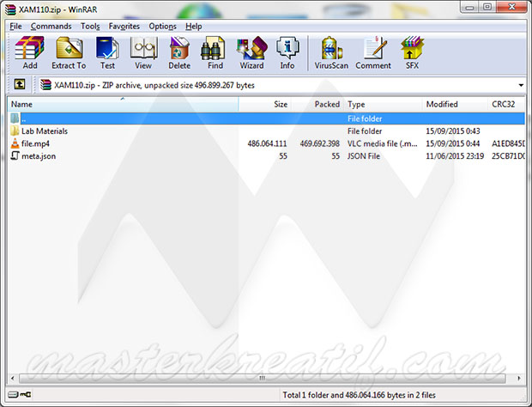
Task: Click the meta.json file icon
Action: 15,155
